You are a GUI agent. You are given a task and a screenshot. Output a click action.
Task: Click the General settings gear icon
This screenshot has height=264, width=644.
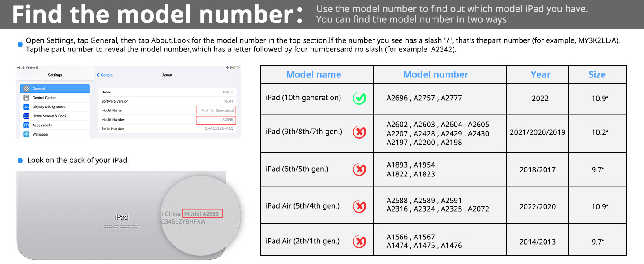tap(27, 88)
